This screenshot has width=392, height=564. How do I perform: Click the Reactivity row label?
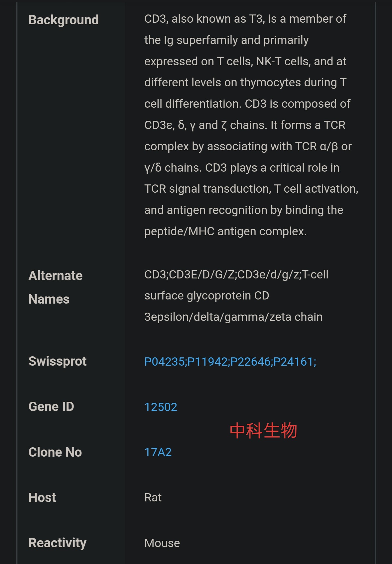58,543
